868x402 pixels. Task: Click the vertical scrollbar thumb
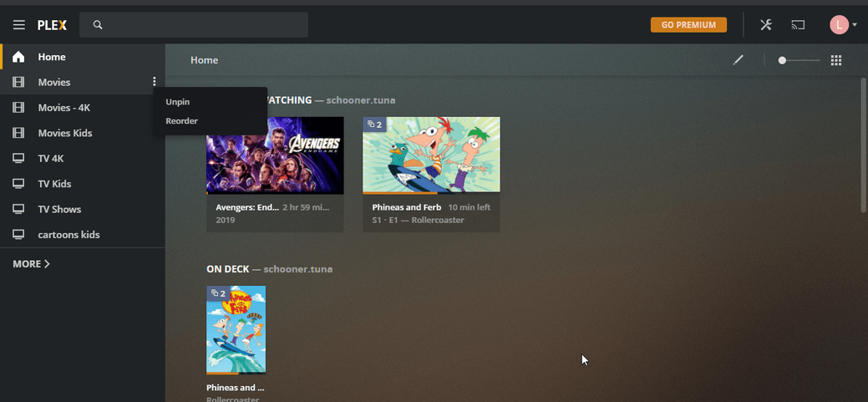pyautogui.click(x=863, y=145)
